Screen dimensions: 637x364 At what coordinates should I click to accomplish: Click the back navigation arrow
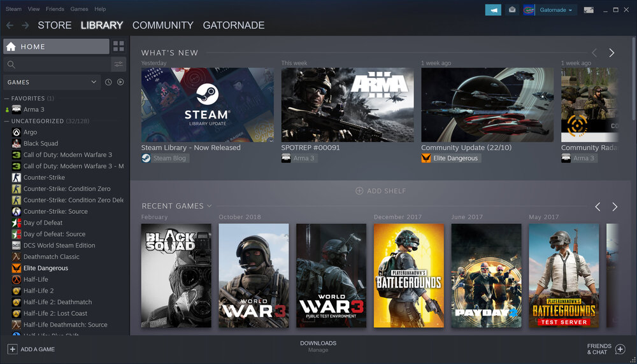pyautogui.click(x=10, y=25)
